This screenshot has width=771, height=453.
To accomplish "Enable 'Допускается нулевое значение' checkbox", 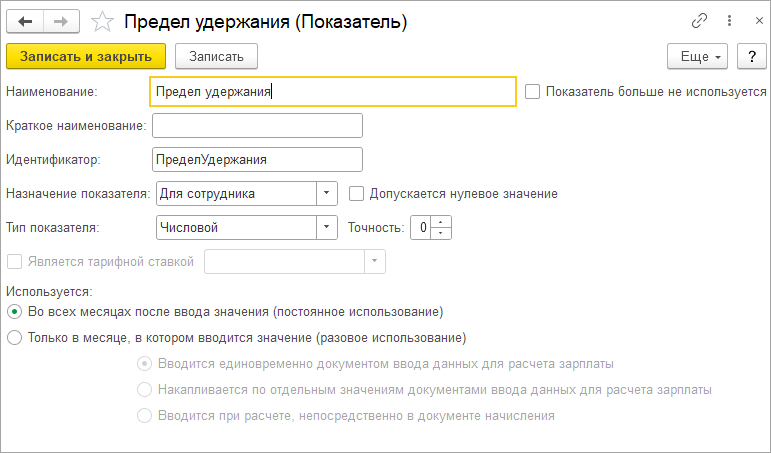I will (356, 194).
